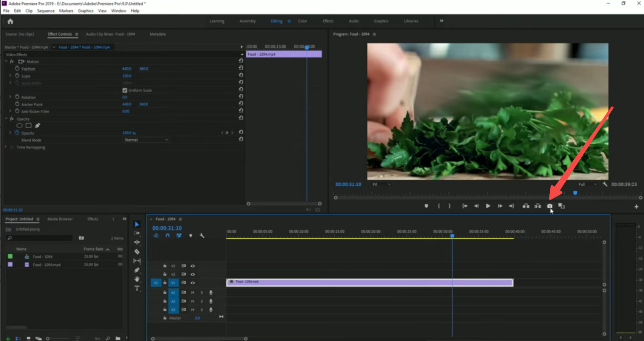Screen dimensions: 644x341
Task: Click the Add Marker icon in the Program monitor
Action: click(426, 206)
